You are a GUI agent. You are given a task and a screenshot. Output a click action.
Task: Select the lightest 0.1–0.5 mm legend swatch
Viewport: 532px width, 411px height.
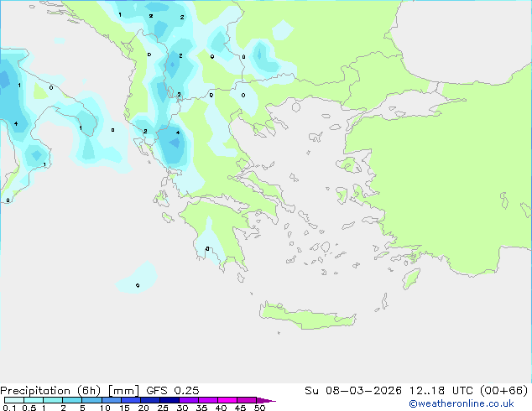(14, 400)
